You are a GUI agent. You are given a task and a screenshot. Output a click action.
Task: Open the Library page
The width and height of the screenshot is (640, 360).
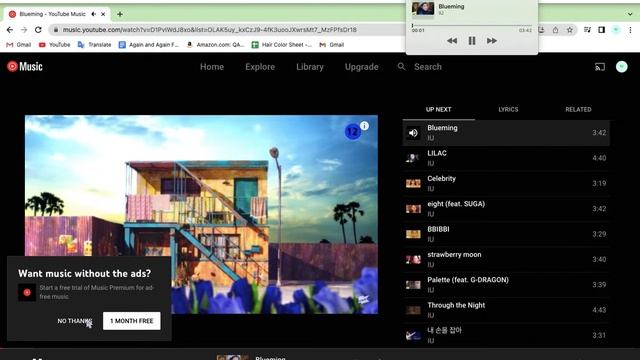point(310,67)
